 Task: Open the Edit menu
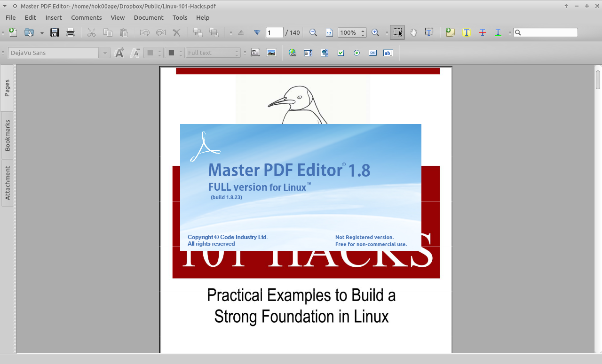30,17
